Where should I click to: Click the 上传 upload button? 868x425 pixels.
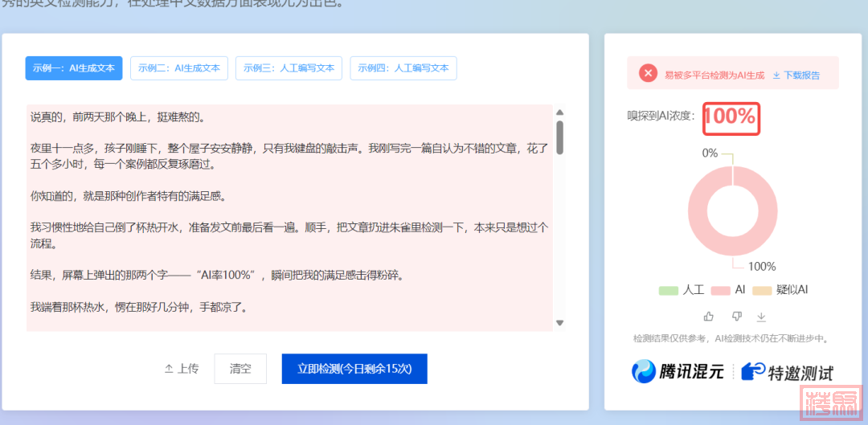(182, 369)
